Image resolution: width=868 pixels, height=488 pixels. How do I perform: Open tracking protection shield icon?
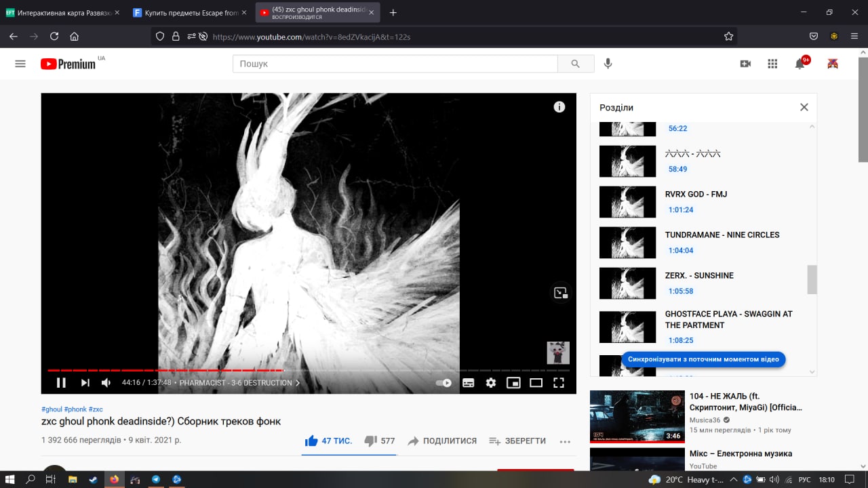point(161,37)
